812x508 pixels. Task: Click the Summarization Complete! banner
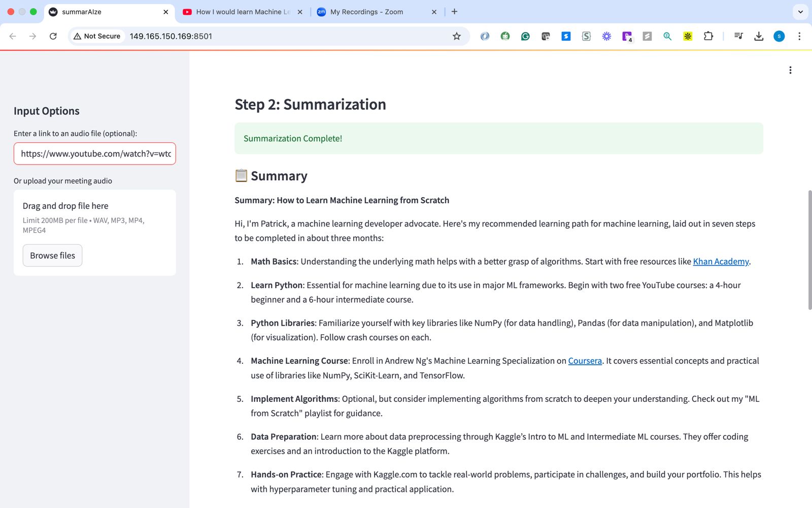pos(499,138)
